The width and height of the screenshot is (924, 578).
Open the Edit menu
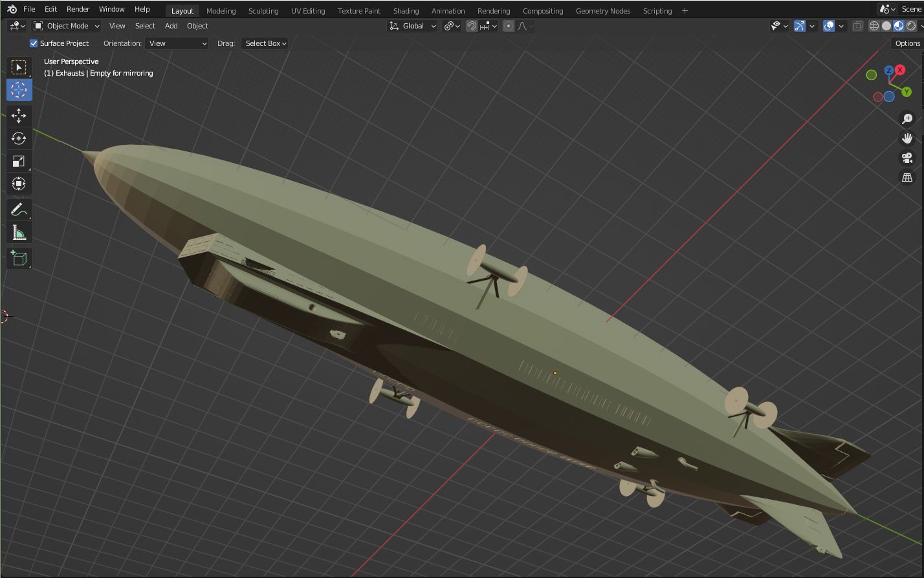tap(50, 9)
